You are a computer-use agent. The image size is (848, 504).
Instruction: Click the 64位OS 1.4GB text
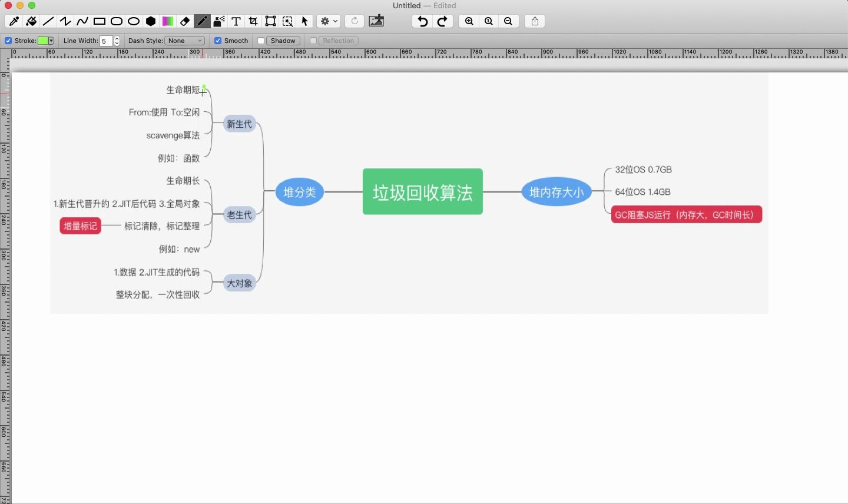coord(643,192)
